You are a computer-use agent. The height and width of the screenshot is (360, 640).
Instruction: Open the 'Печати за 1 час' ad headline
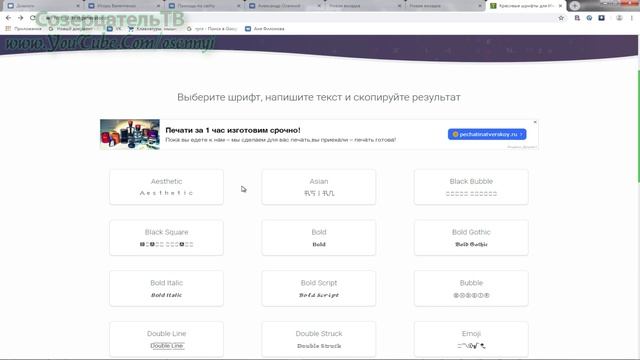[233, 130]
